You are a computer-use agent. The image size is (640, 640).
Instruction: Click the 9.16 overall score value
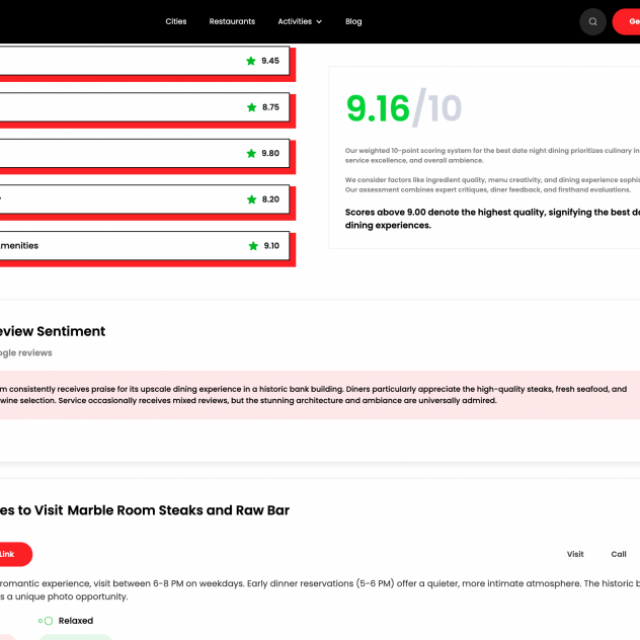378,109
